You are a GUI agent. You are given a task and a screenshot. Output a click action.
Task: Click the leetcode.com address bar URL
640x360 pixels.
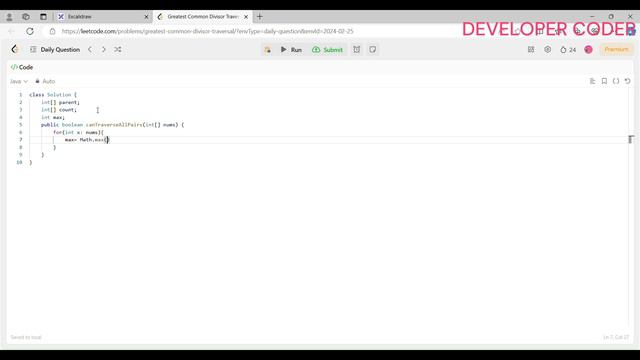[x=207, y=31]
